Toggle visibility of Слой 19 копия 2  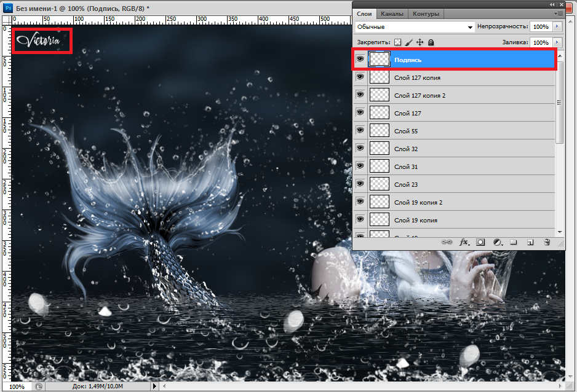360,202
